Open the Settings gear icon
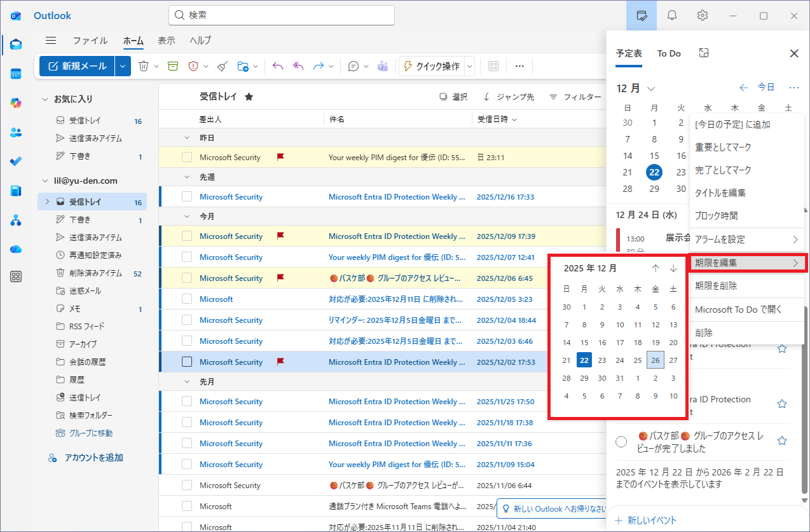 tap(703, 15)
